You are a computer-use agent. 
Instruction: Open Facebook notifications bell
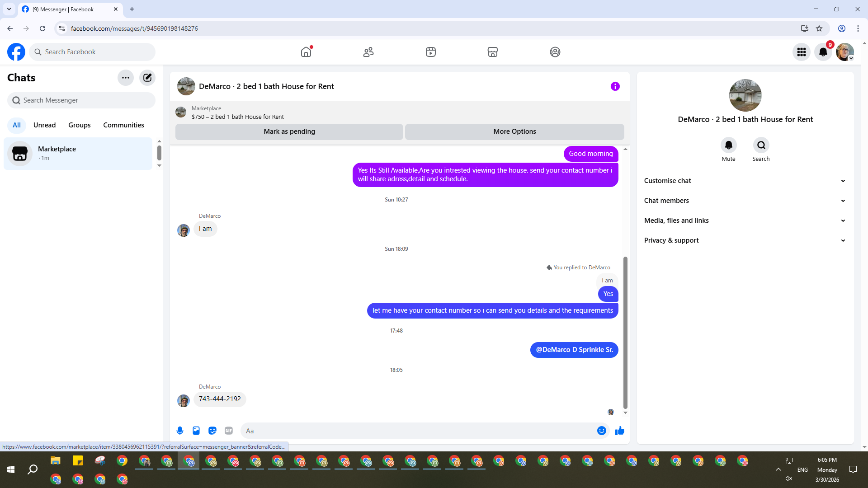pos(823,52)
